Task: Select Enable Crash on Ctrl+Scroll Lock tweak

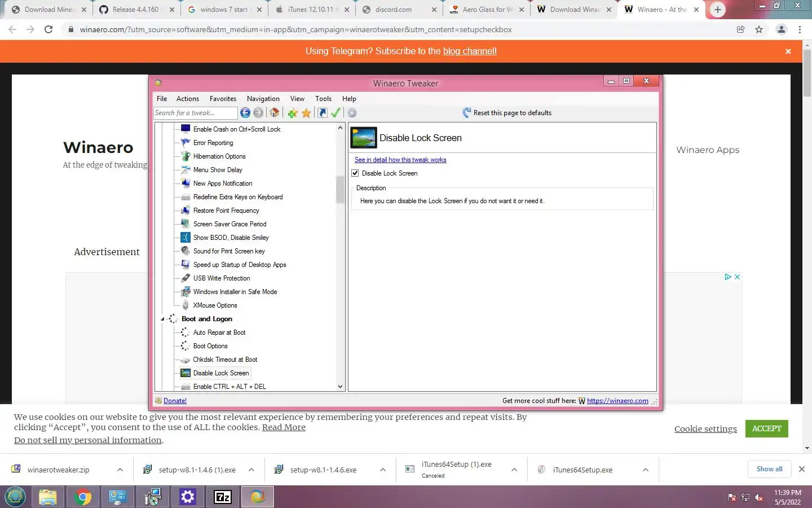Action: [237, 129]
